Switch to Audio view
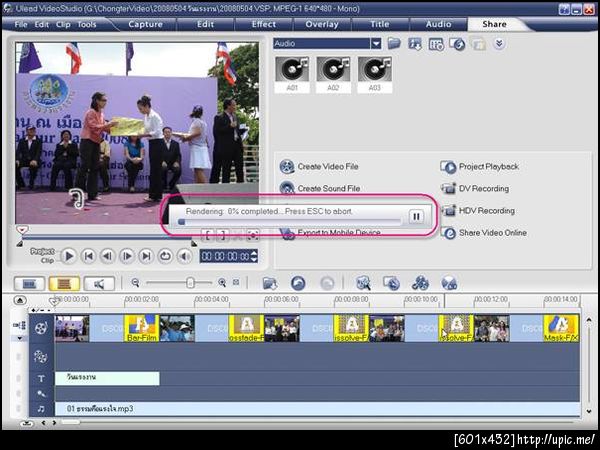Viewport: 600px width, 450px height. coord(99,284)
